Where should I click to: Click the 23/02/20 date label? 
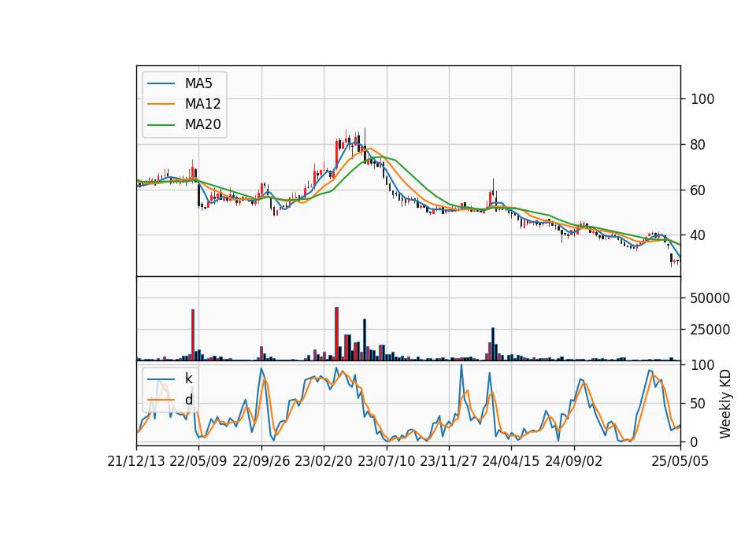(324, 462)
